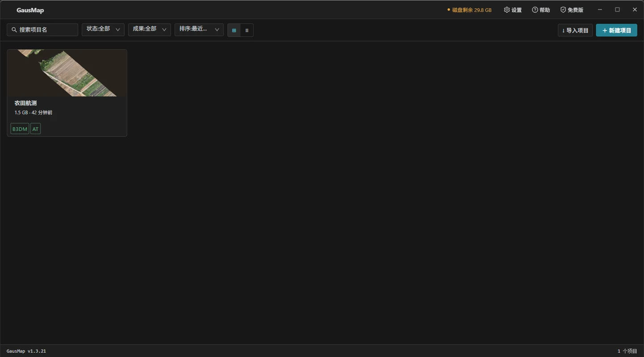The height and width of the screenshot is (357, 644).
Task: Open the 农田航测 project thumbnail
Action: [67, 73]
